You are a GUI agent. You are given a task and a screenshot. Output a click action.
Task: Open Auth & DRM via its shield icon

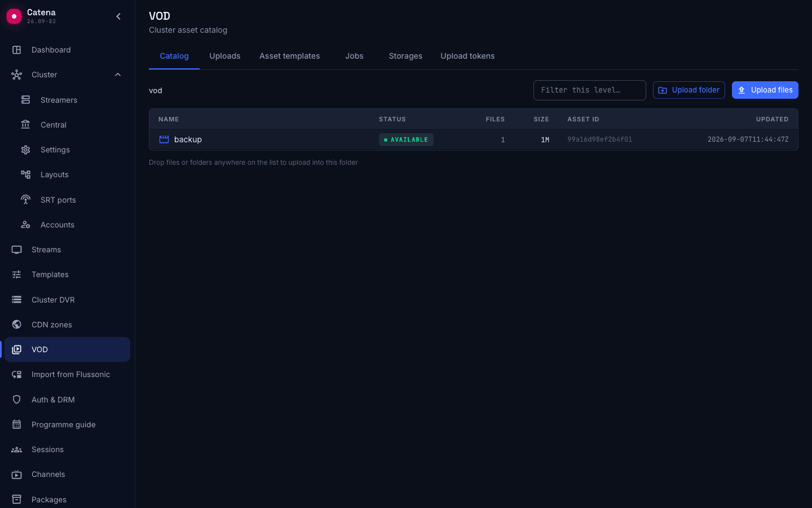click(17, 400)
